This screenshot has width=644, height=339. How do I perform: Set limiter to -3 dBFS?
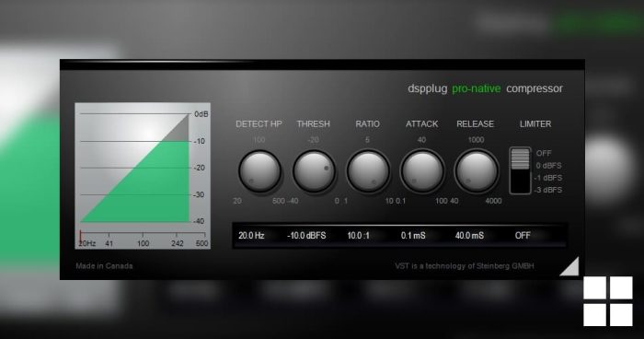[x=548, y=190]
